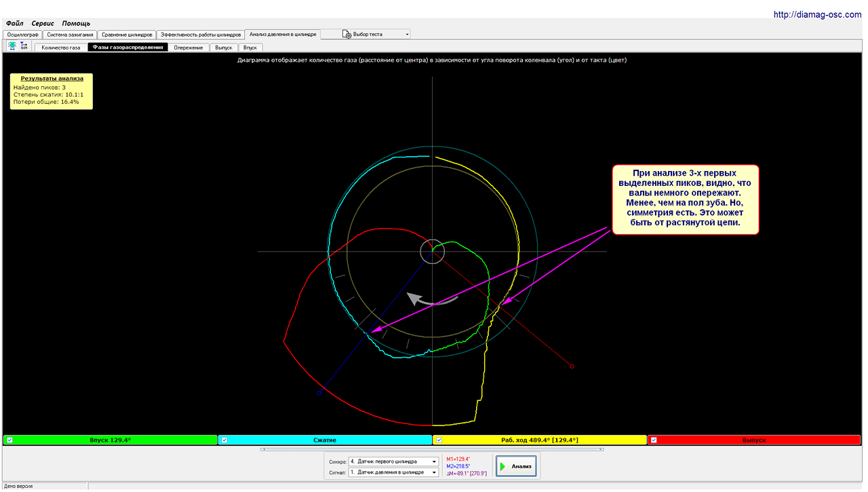This screenshot has width=868, height=492.
Task: Open the diamag-osc.com link
Action: (817, 14)
